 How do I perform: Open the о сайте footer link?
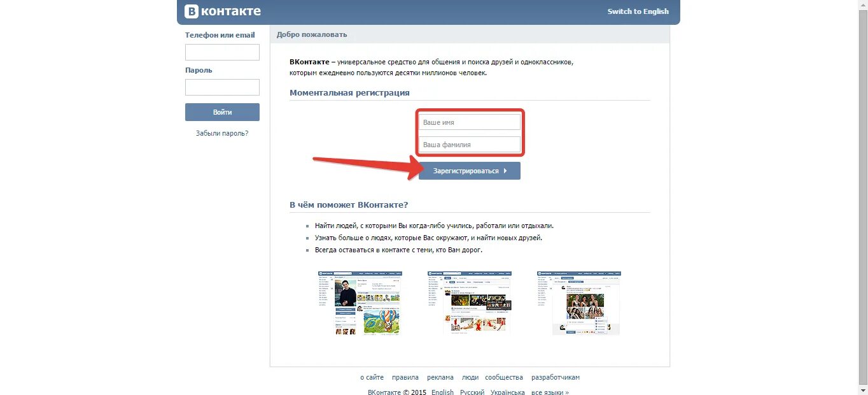coord(372,377)
